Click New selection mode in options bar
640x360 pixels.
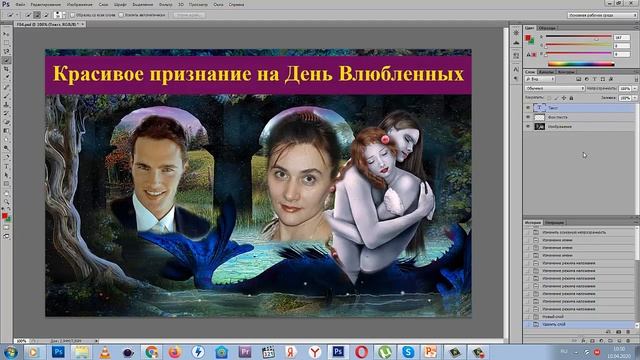pyautogui.click(x=29, y=15)
